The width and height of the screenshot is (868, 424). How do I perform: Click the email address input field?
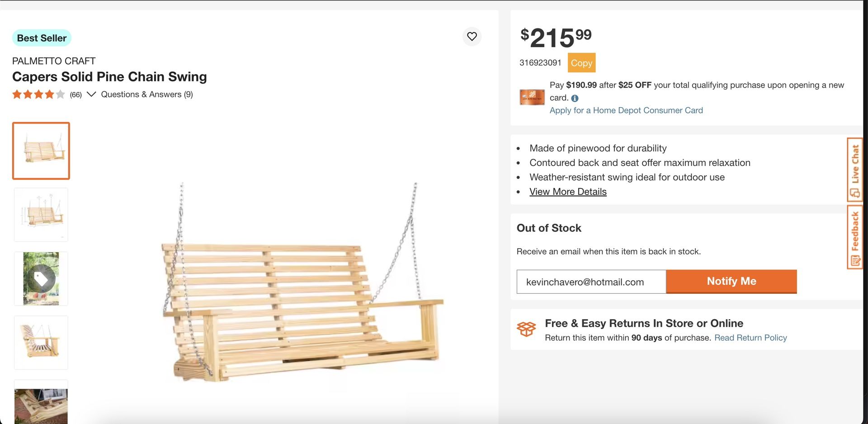591,282
